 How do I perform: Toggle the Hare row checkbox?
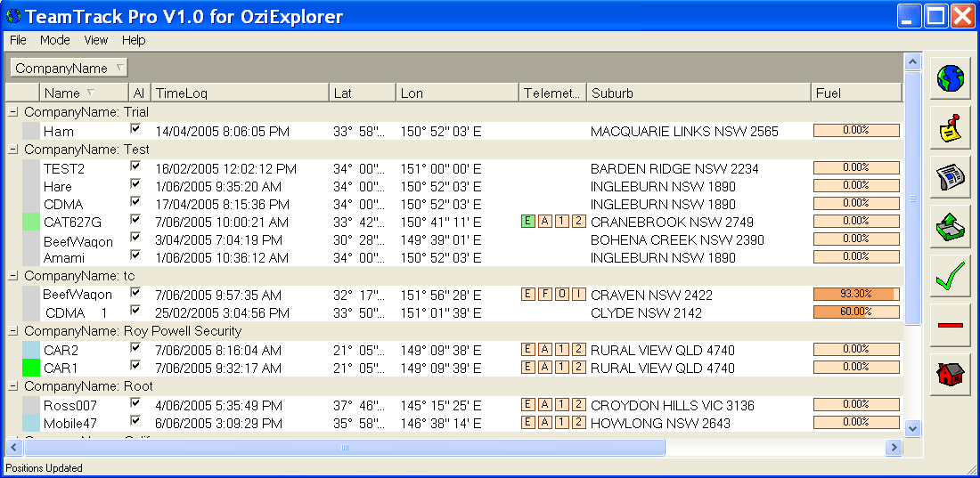click(x=135, y=183)
